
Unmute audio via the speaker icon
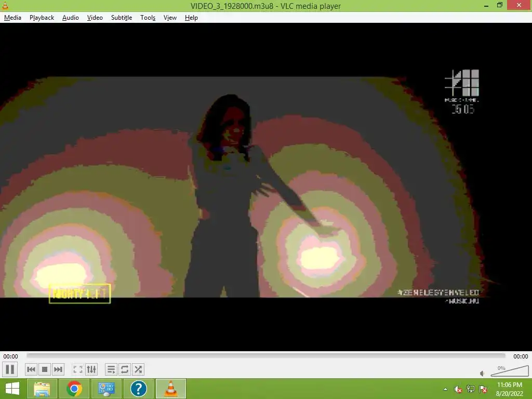pyautogui.click(x=482, y=374)
